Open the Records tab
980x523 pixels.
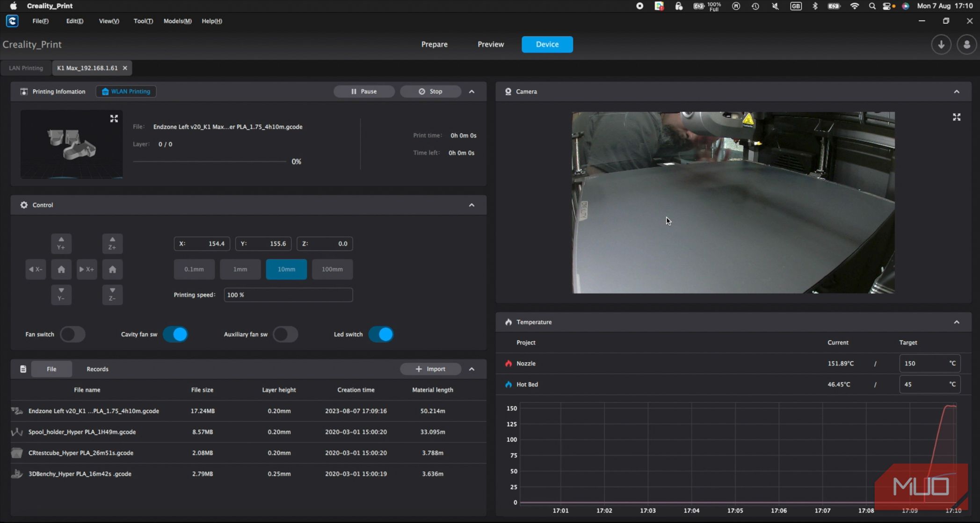[x=97, y=369]
